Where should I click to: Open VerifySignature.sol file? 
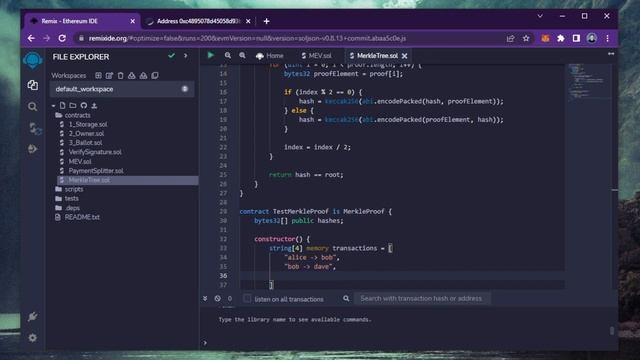95,152
